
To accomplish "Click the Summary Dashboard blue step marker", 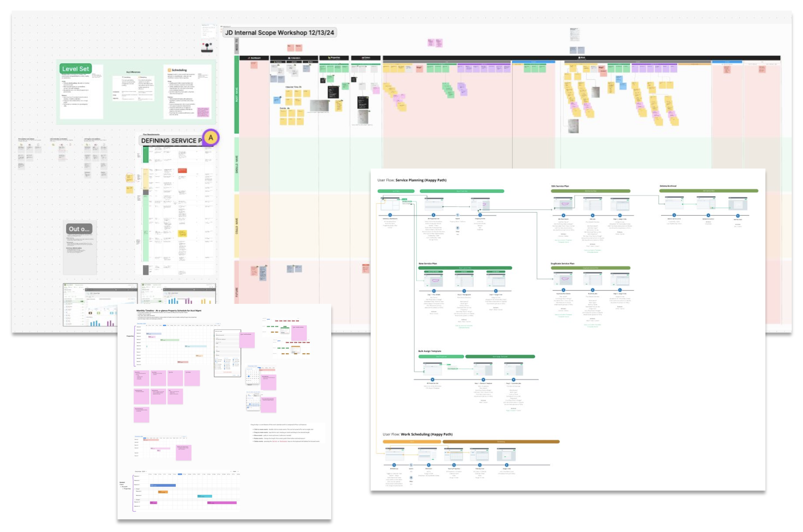I will pyautogui.click(x=390, y=215).
